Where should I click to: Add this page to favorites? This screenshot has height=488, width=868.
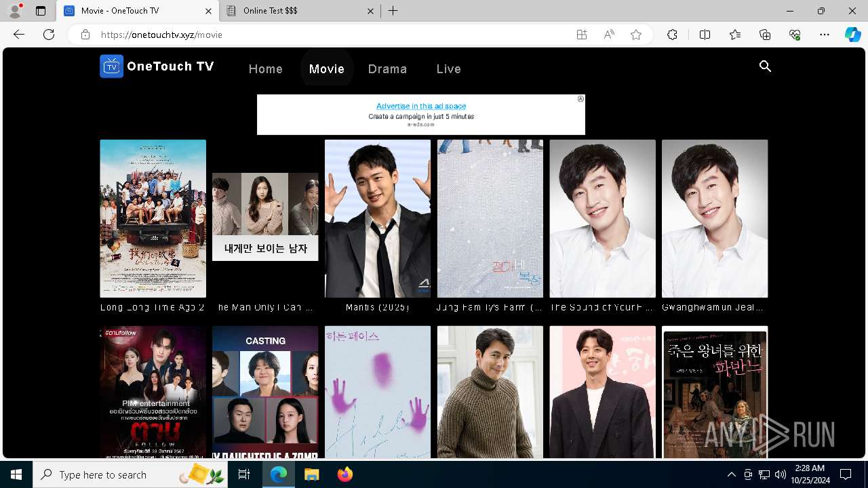[636, 35]
